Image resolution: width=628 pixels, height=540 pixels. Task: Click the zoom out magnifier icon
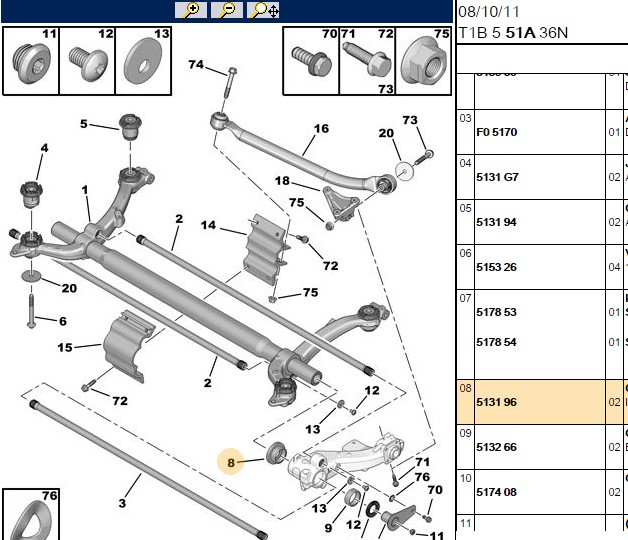227,10
